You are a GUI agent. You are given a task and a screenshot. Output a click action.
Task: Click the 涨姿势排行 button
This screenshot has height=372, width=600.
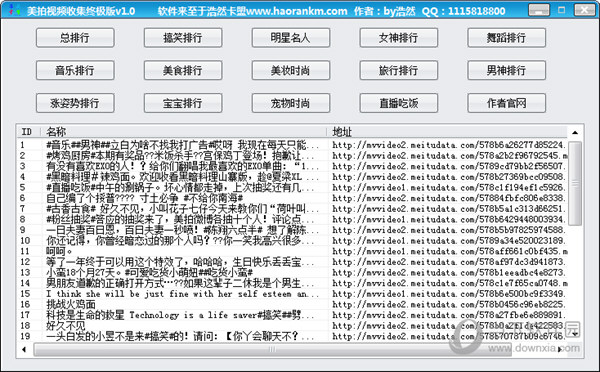click(x=75, y=103)
